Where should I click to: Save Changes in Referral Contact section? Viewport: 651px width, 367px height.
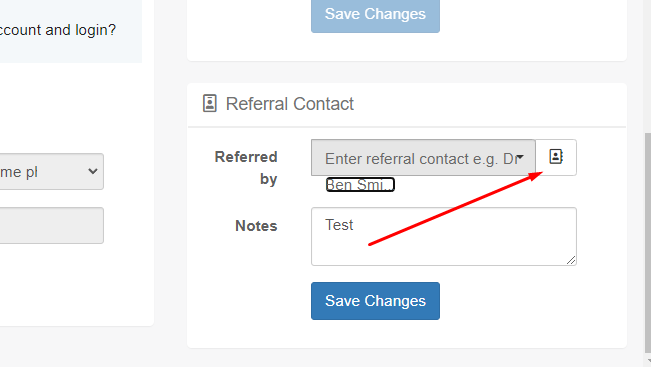[375, 301]
